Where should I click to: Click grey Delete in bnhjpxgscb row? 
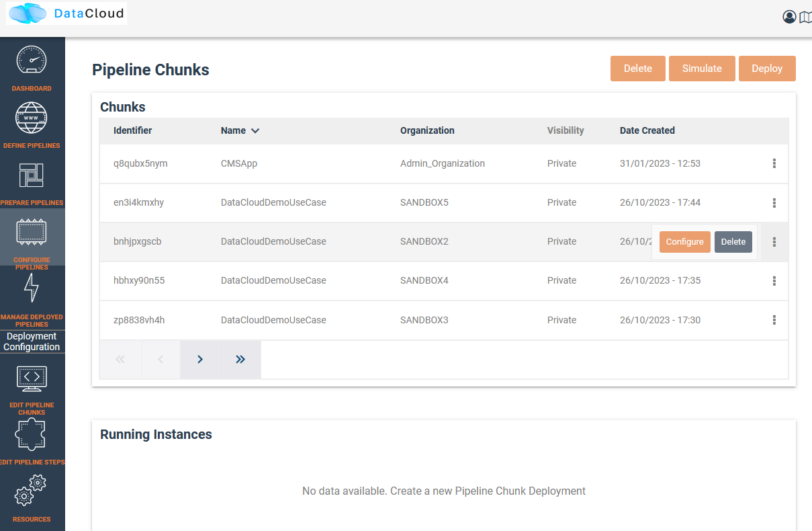coord(733,242)
